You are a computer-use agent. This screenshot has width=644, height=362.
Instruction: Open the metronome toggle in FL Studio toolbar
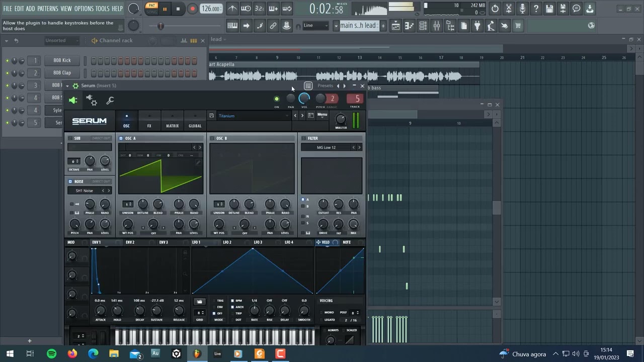[x=232, y=9]
